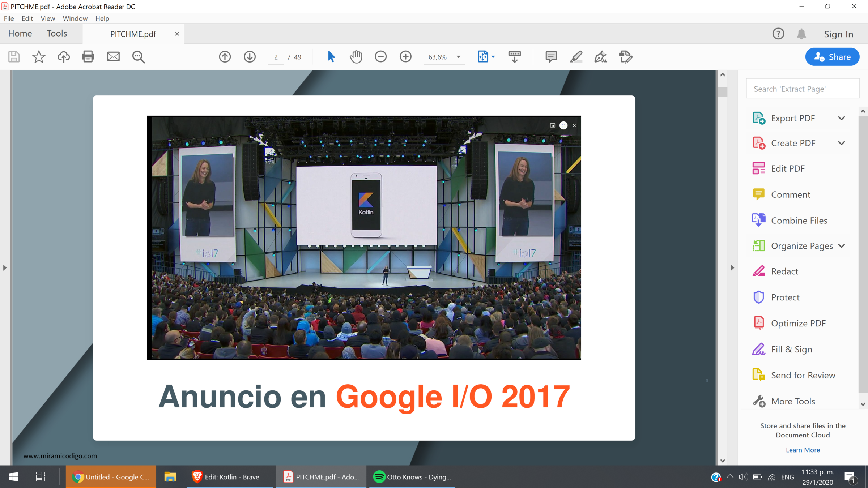Click the Add sticky note comment icon
The height and width of the screenshot is (488, 868).
click(551, 57)
